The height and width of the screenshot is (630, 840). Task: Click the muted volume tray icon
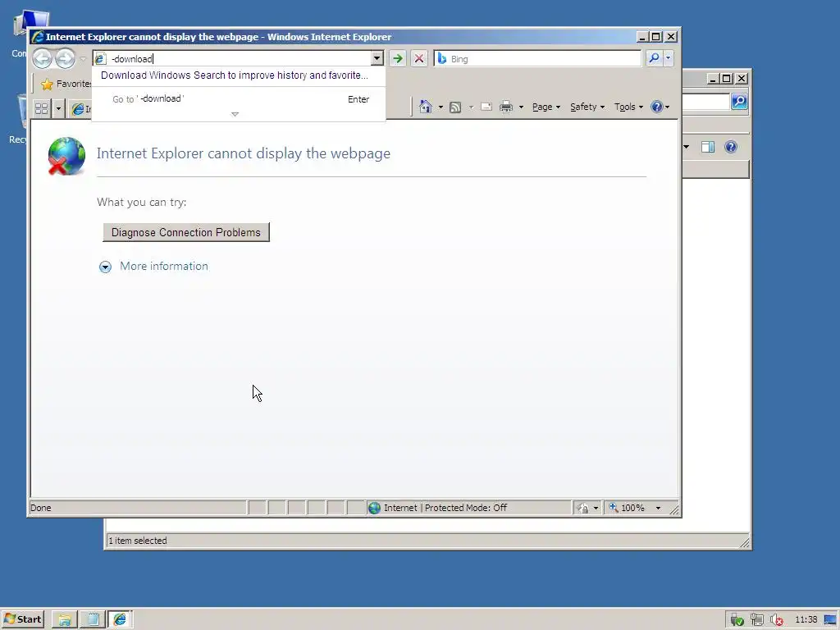tap(777, 620)
